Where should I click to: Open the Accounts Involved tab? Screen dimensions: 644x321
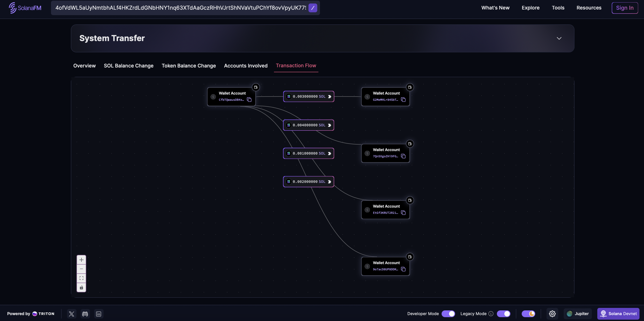[x=246, y=65]
